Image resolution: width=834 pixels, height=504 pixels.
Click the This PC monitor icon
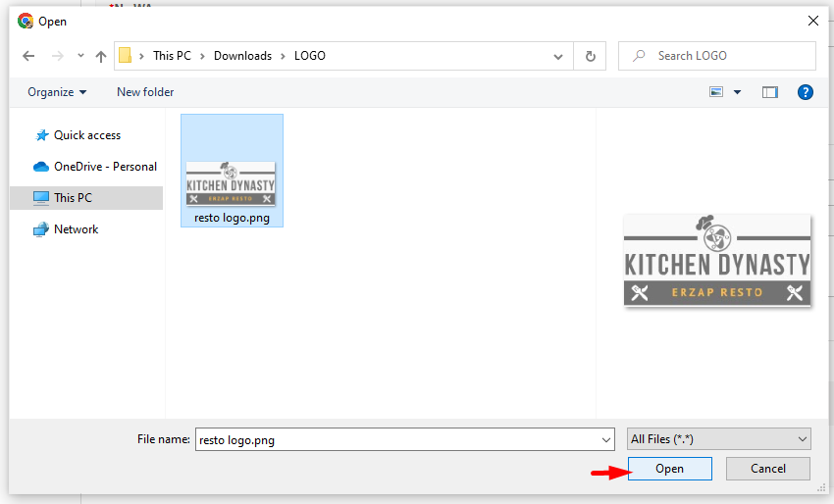(41, 198)
